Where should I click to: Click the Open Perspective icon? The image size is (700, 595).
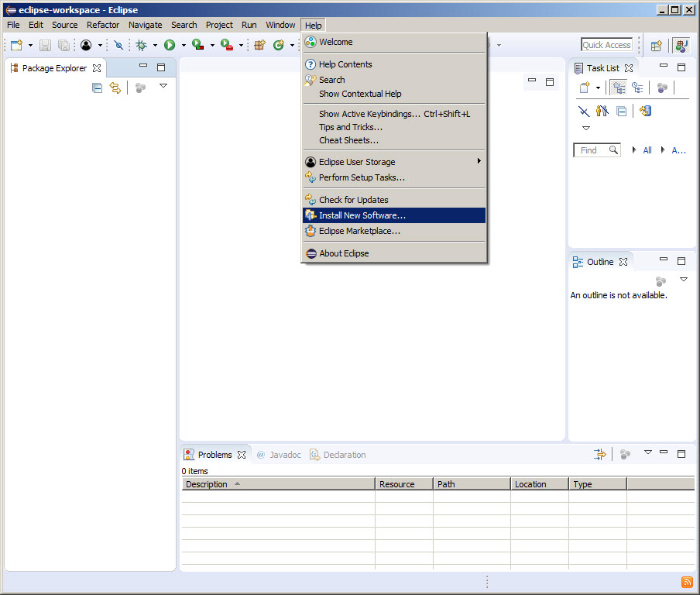pos(656,46)
